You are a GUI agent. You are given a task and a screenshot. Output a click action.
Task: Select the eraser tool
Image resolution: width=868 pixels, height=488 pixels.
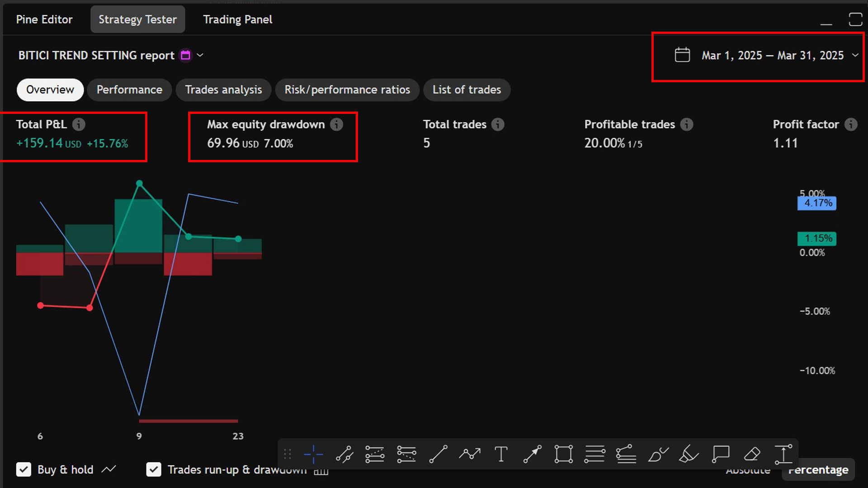coord(752,454)
